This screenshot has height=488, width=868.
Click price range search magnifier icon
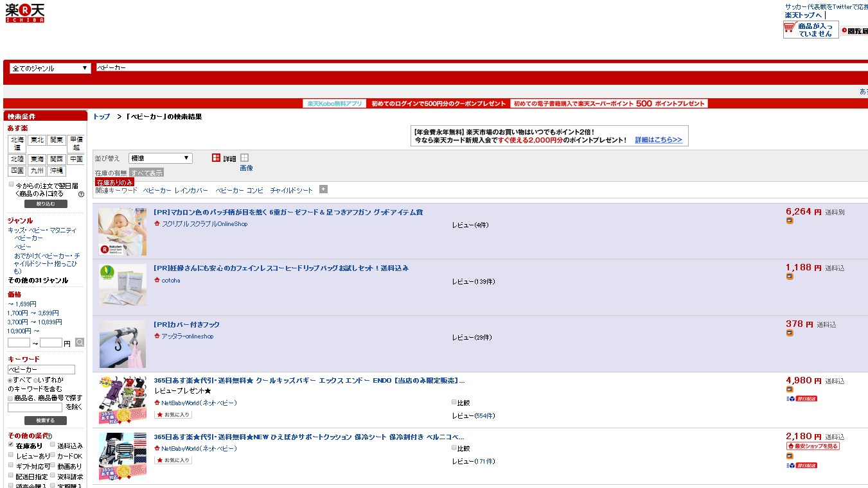[80, 342]
